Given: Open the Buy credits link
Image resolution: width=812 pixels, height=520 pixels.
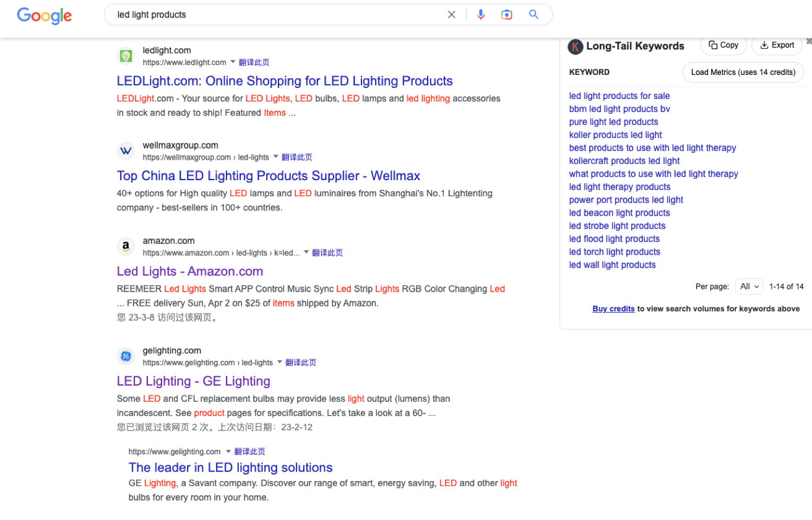Looking at the screenshot, I should pos(613,309).
